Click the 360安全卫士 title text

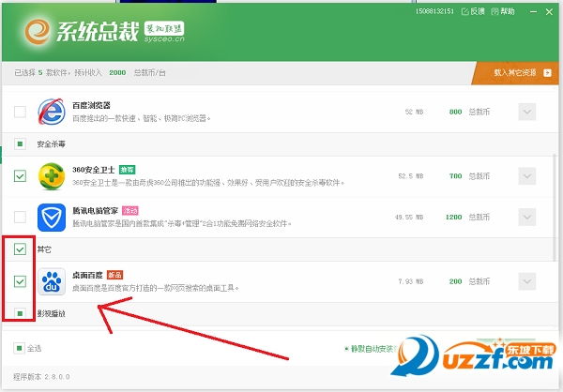94,170
